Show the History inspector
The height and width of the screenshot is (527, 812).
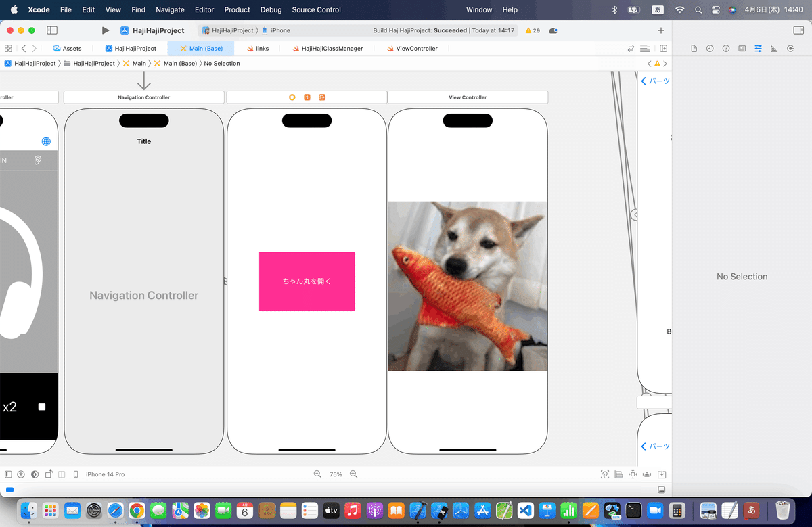[x=710, y=49]
